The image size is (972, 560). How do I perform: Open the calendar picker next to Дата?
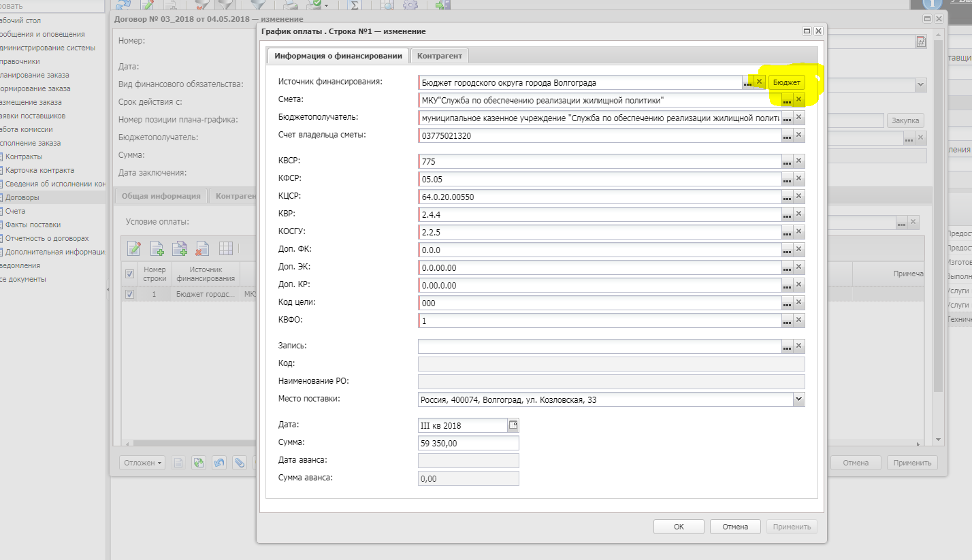[513, 425]
